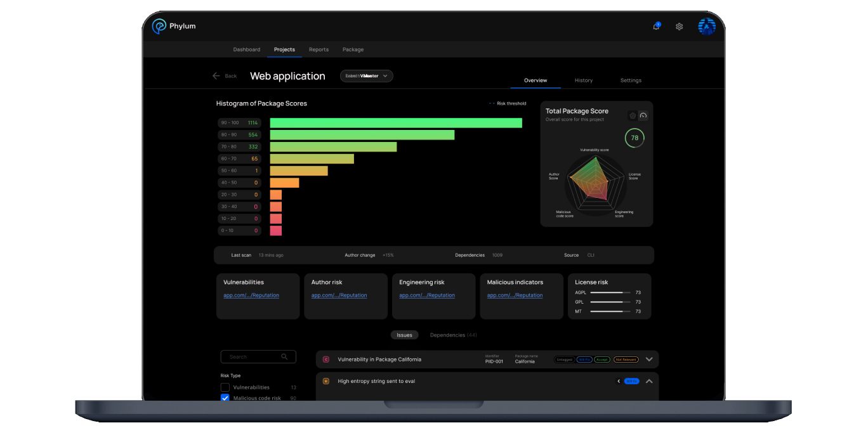868x440 pixels.
Task: Click the 40 - 50 histogram bar
Action: click(x=284, y=183)
